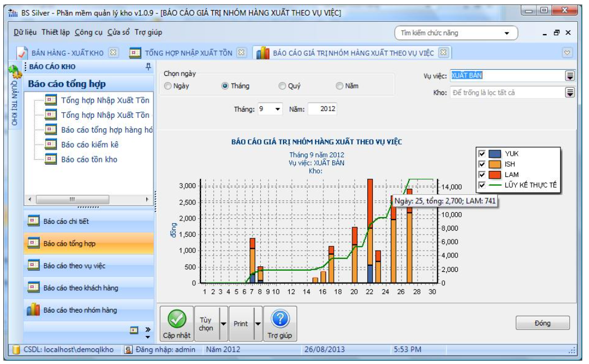Uncheck the YUK legend checkbox

[481, 154]
